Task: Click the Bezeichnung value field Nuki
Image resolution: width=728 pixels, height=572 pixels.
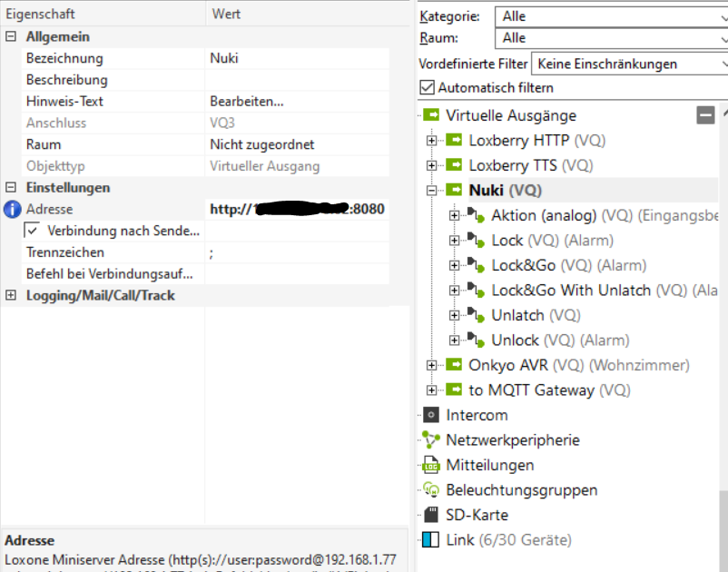Action: coord(225,58)
